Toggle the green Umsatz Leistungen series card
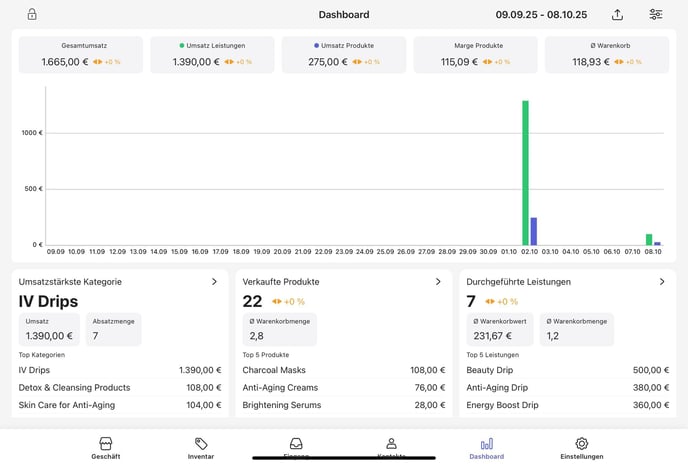 (212, 55)
